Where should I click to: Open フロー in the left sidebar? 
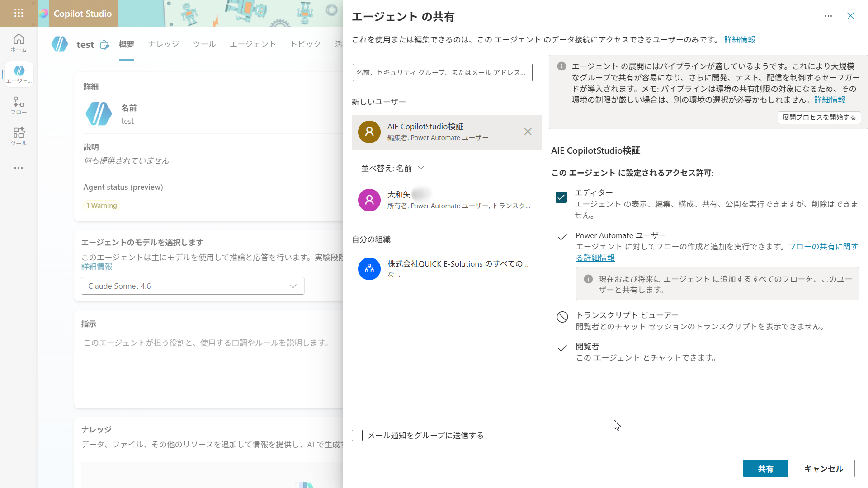(19, 106)
